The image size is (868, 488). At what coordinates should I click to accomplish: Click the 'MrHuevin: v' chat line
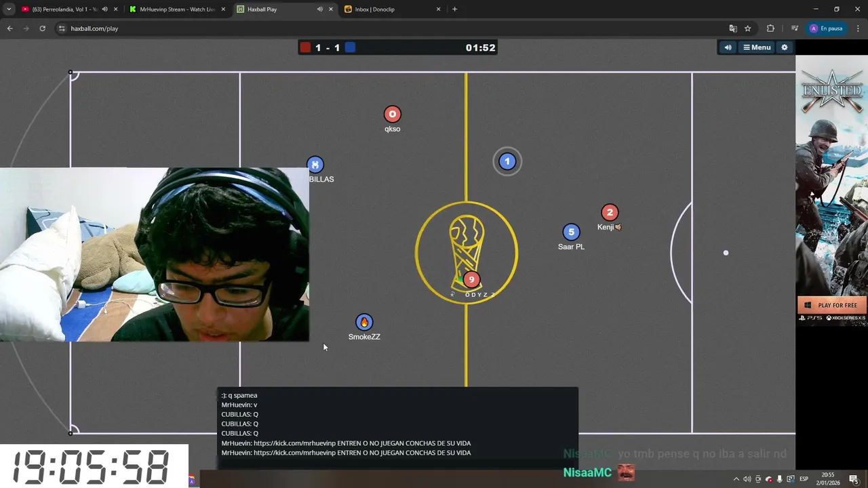(x=239, y=405)
